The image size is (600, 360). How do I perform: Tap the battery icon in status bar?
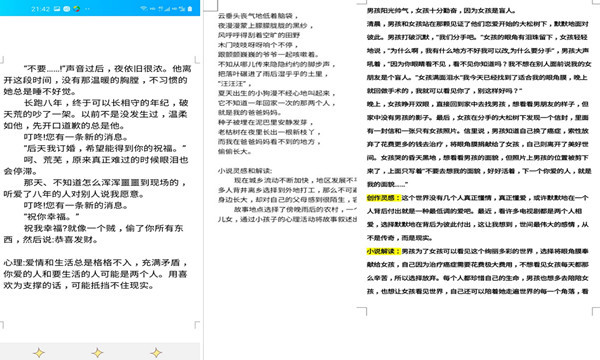click(190, 9)
